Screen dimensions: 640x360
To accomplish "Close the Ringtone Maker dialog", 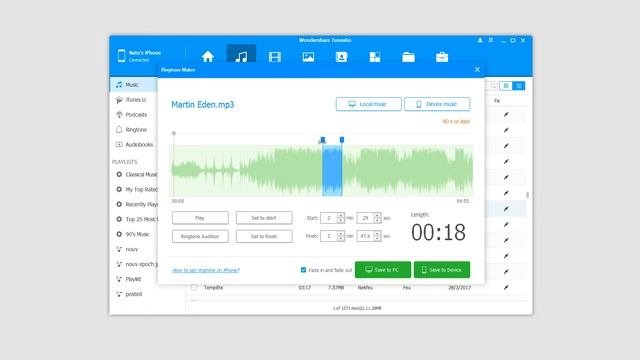I will [477, 69].
